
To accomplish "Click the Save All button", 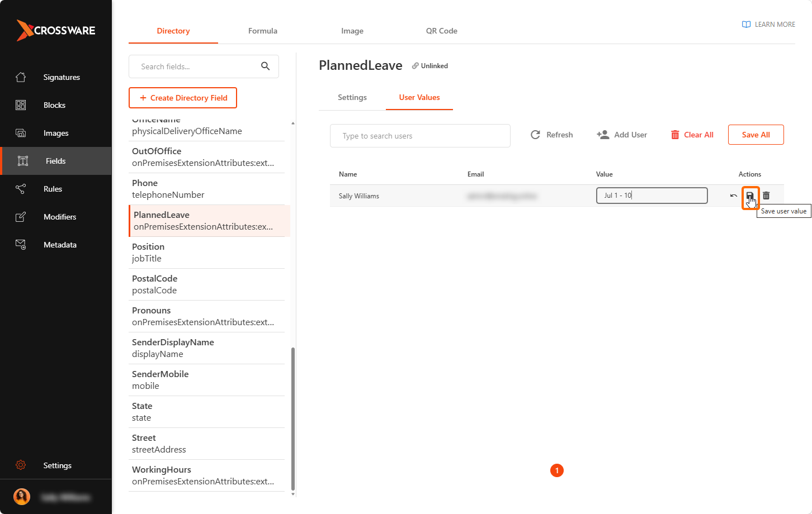I will pyautogui.click(x=756, y=135).
